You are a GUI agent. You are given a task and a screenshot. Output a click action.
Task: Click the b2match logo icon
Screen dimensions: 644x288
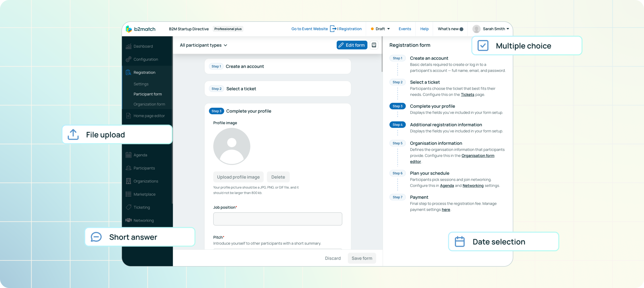(129, 29)
